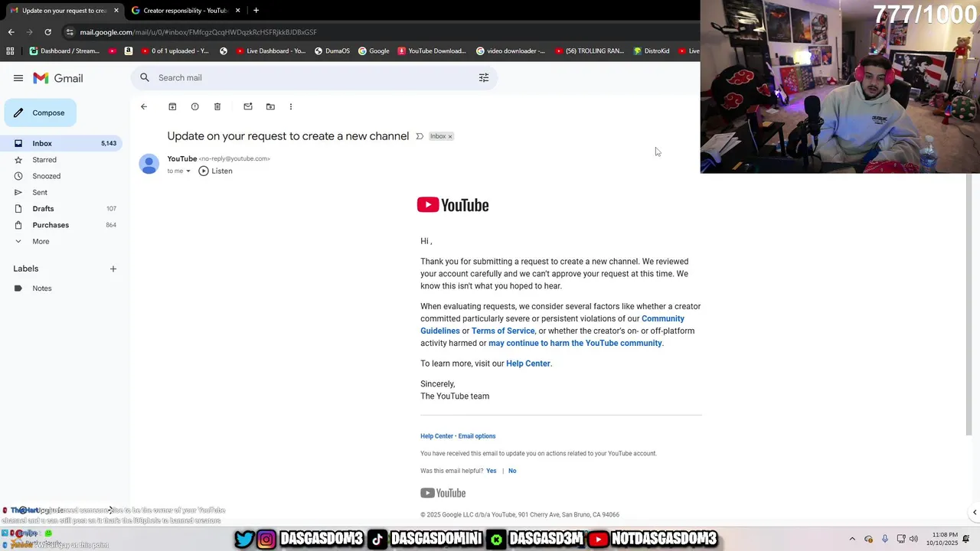This screenshot has width=980, height=551.
Task: Click the importance marker beside subject
Action: click(420, 136)
